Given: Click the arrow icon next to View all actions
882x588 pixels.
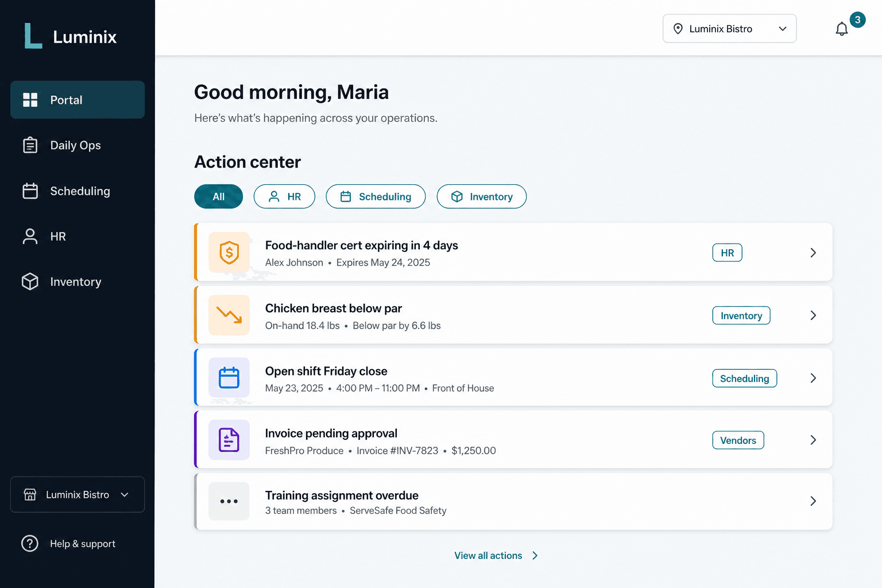Looking at the screenshot, I should [x=535, y=555].
